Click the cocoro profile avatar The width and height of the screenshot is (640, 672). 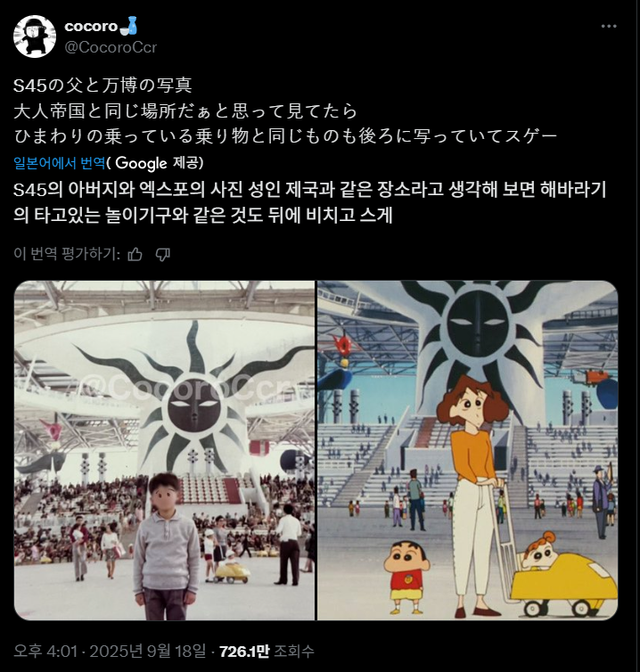coord(35,36)
